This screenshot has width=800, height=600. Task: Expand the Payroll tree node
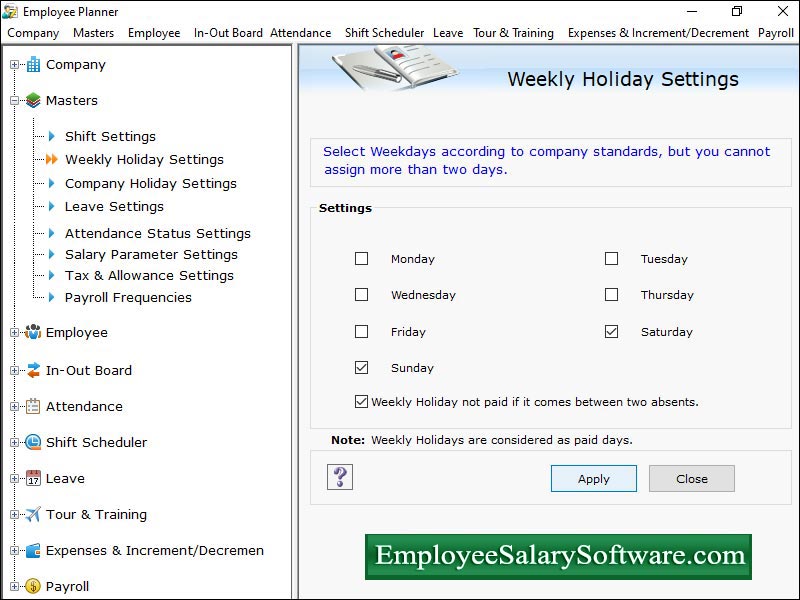click(x=13, y=586)
